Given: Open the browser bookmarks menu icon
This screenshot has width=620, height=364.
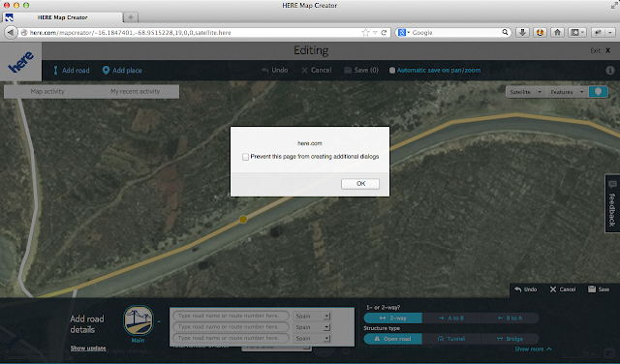Looking at the screenshot, I should click(x=576, y=32).
